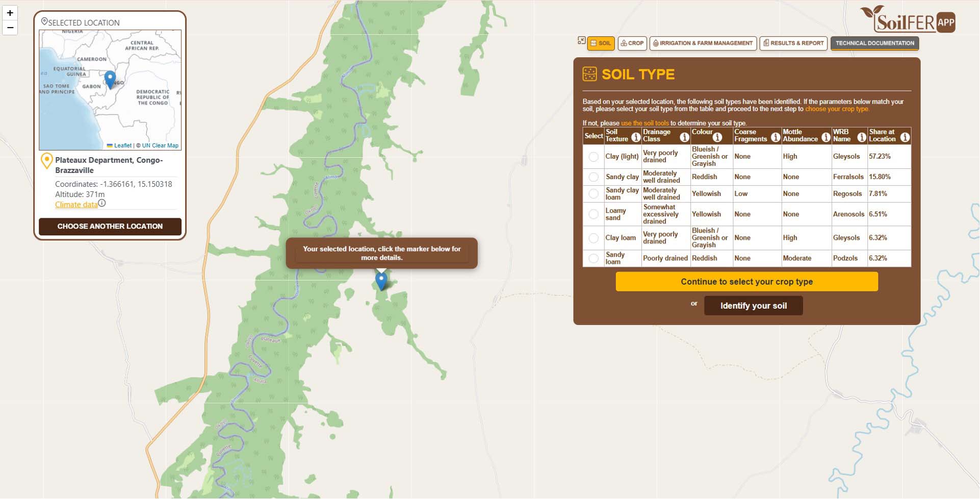Show Coarse Fragments info tooltip icon
The image size is (980, 499).
coord(775,137)
